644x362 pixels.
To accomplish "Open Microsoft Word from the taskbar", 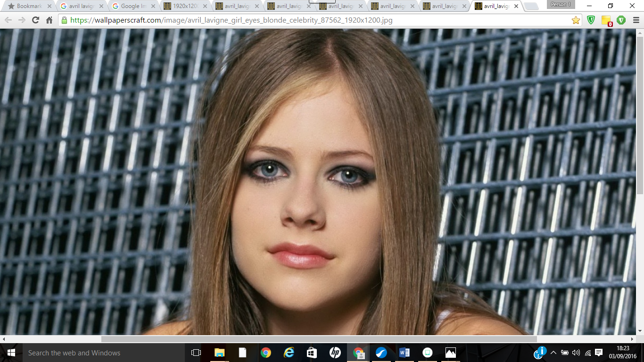I will tap(404, 353).
